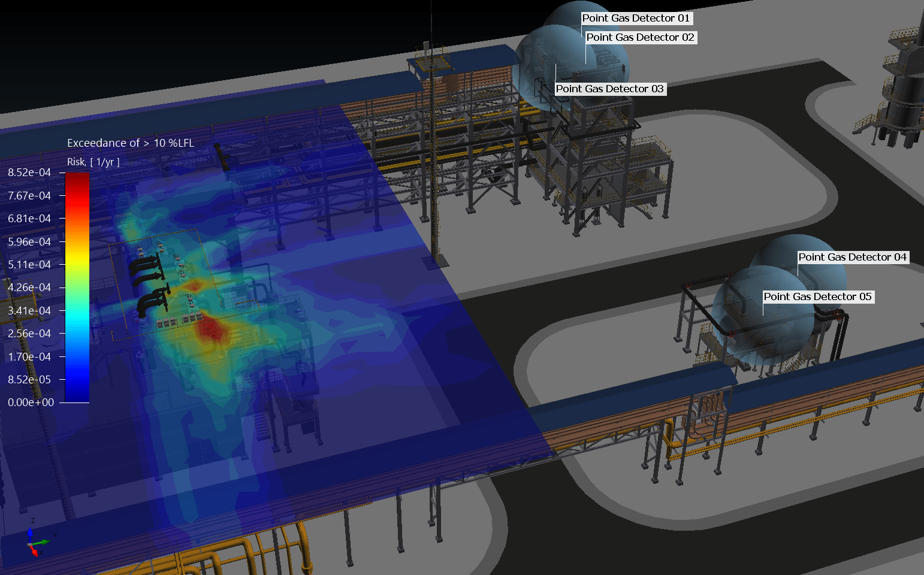Click the 'Exceedance of > 10 %LFL' title
Screen dimensions: 924x575
[x=131, y=143]
